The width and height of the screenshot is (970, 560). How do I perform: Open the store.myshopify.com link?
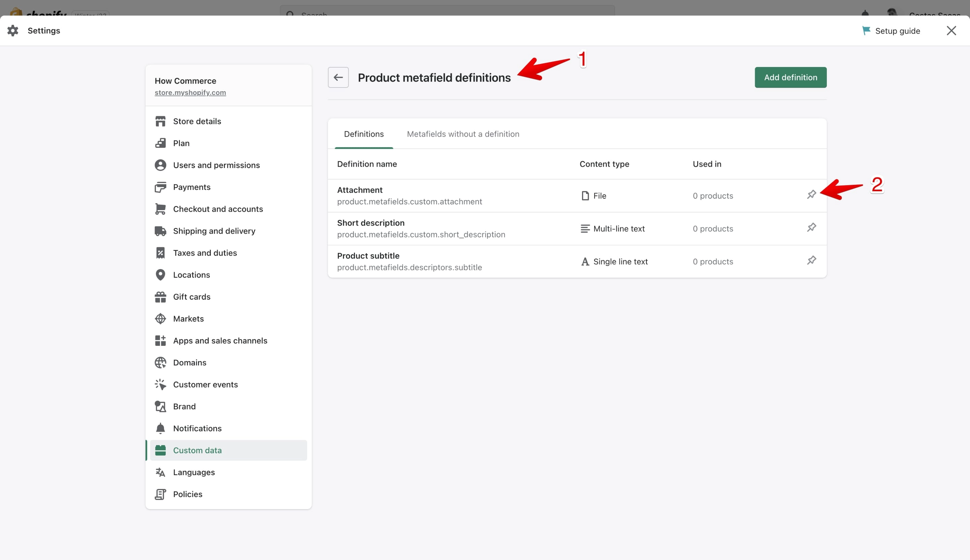[190, 92]
